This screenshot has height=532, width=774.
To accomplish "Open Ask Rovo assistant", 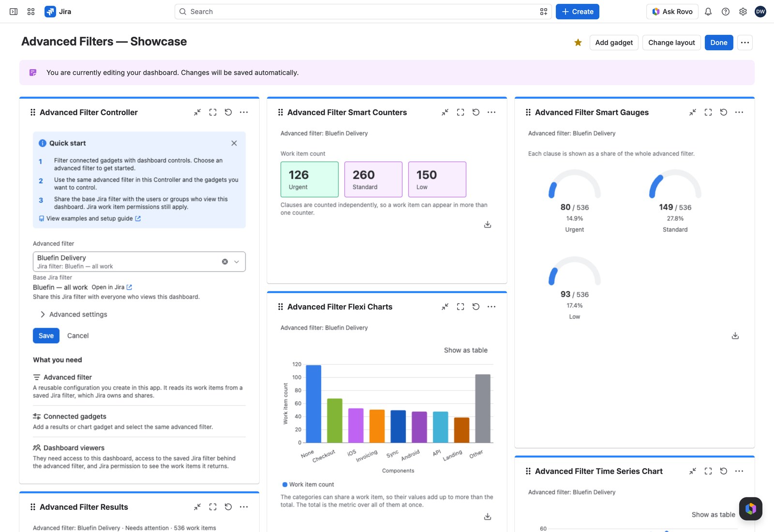I will (x=672, y=12).
